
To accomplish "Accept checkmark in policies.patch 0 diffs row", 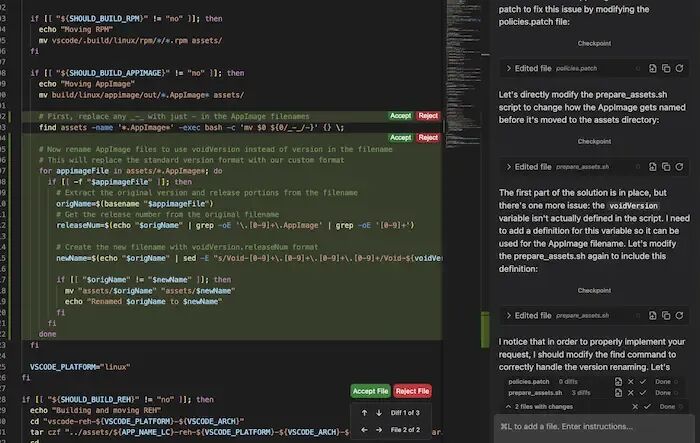I will coord(642,382).
